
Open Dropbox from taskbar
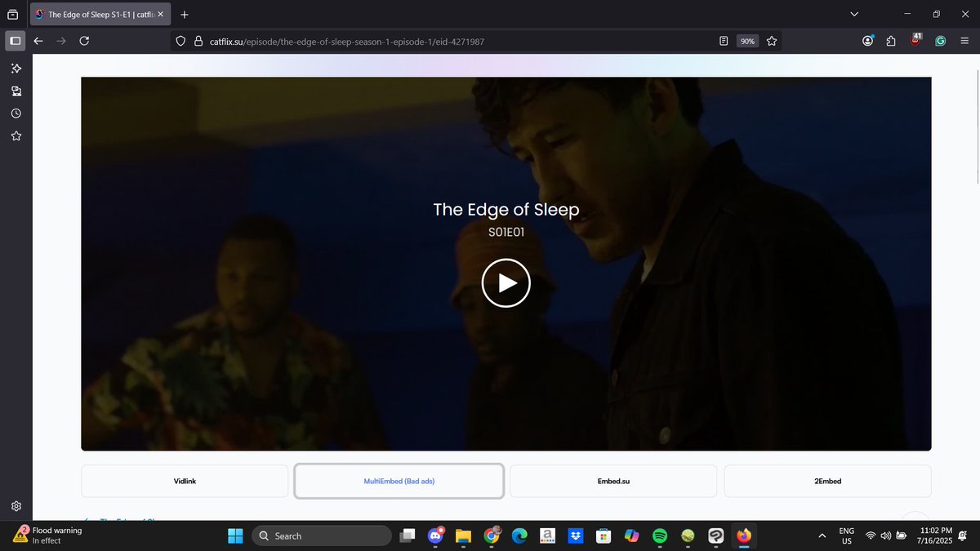pos(576,535)
